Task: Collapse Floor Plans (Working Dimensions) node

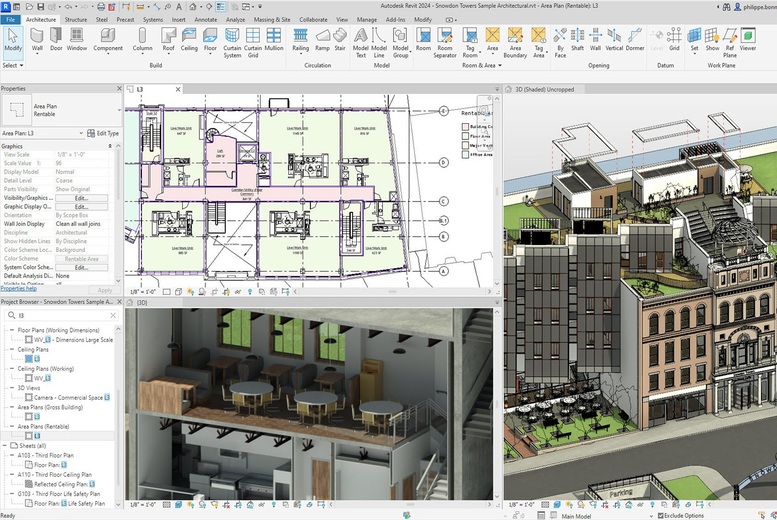Action: (x=12, y=330)
